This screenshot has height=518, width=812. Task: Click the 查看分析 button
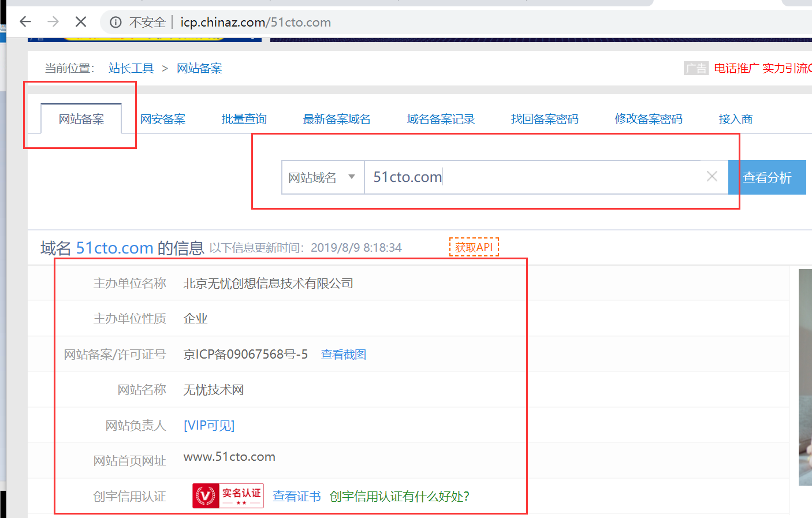767,177
